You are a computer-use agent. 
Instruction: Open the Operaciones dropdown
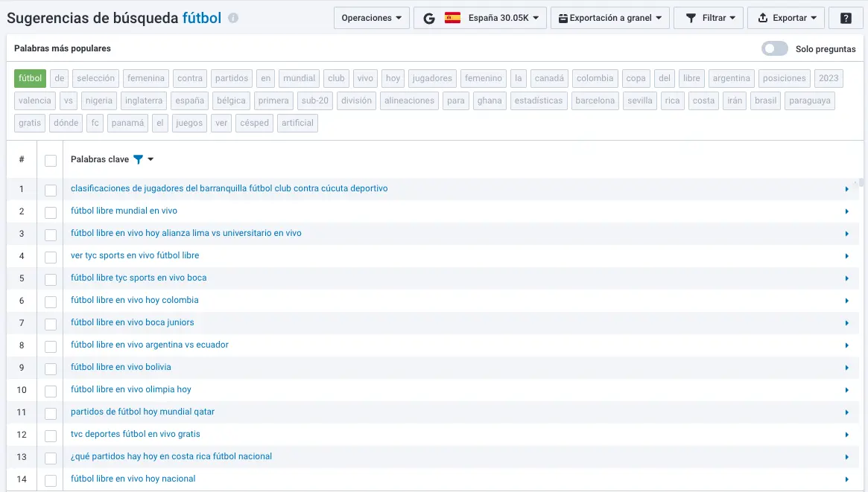[x=371, y=19]
